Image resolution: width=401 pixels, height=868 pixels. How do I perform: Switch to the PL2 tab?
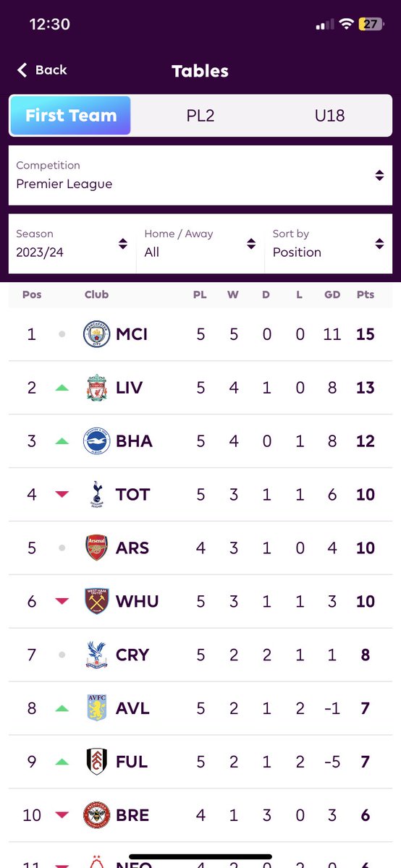pyautogui.click(x=200, y=116)
